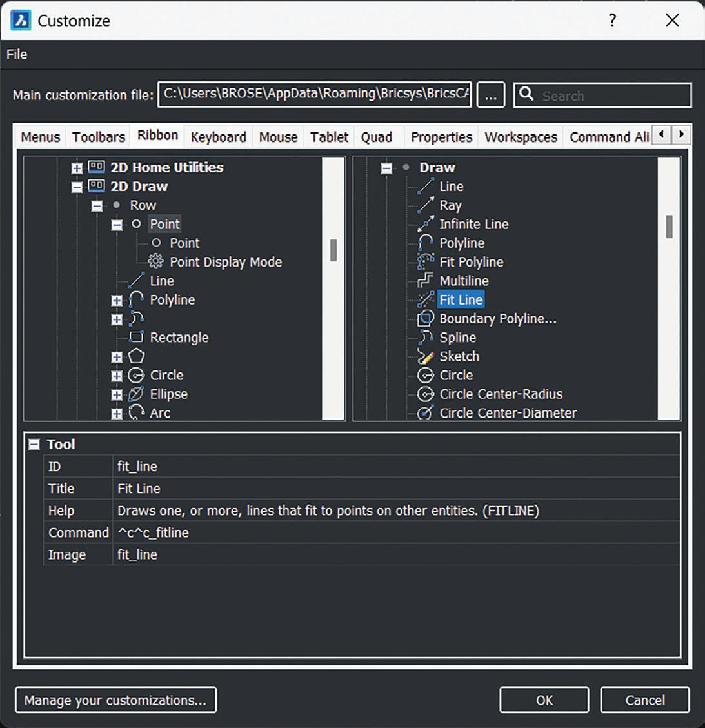This screenshot has height=728, width=705.
Task: Open the Mouse tab
Action: coord(278,137)
